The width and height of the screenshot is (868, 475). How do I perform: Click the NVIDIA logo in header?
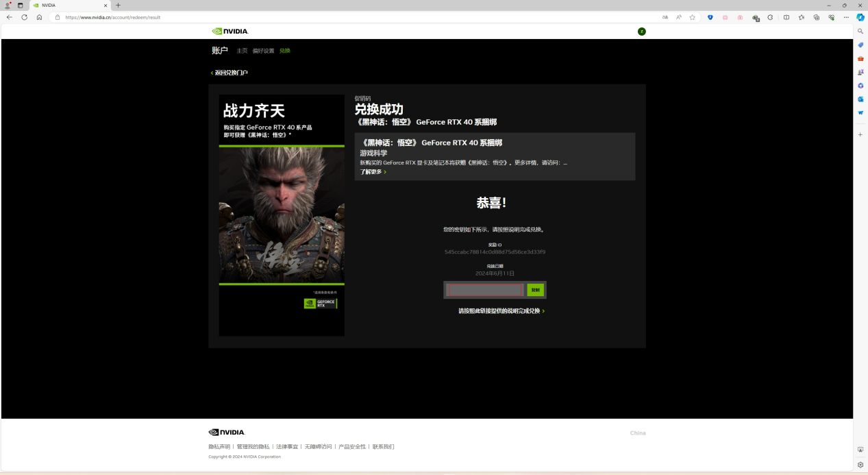tap(230, 31)
